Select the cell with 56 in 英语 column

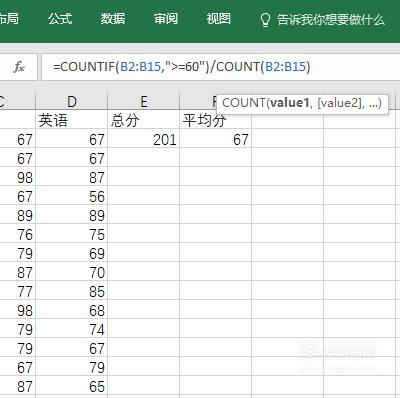[x=72, y=196]
